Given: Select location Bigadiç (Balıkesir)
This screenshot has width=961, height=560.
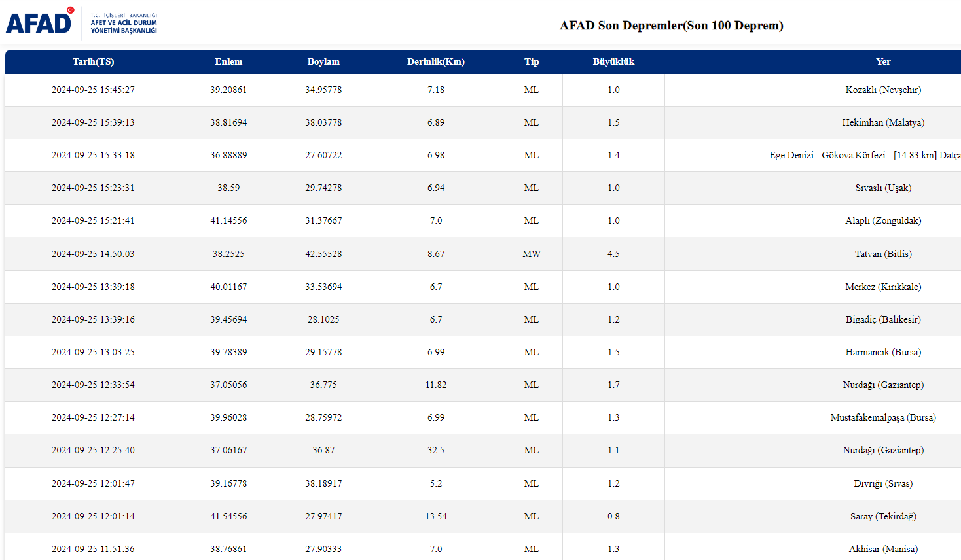Looking at the screenshot, I should (x=883, y=319).
